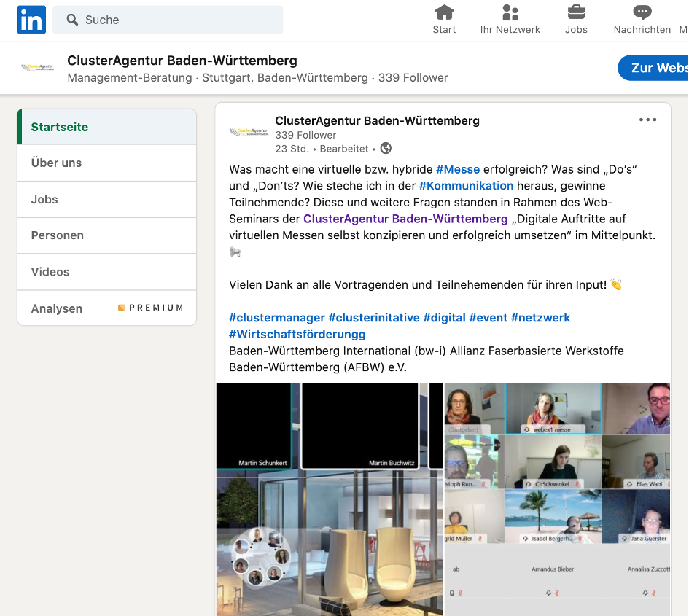
Task: Open the #Wirtschaftsförderungg hashtag
Action: point(297,335)
